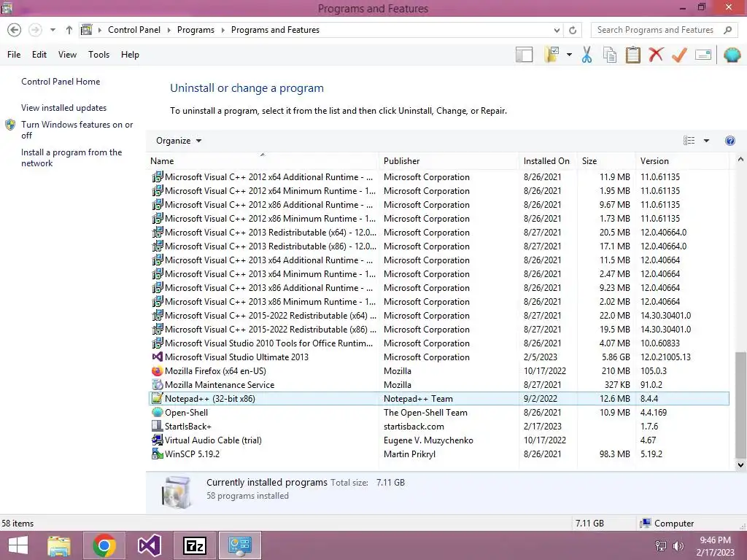
Task: Click the globe icon in toolbar
Action: [732, 55]
